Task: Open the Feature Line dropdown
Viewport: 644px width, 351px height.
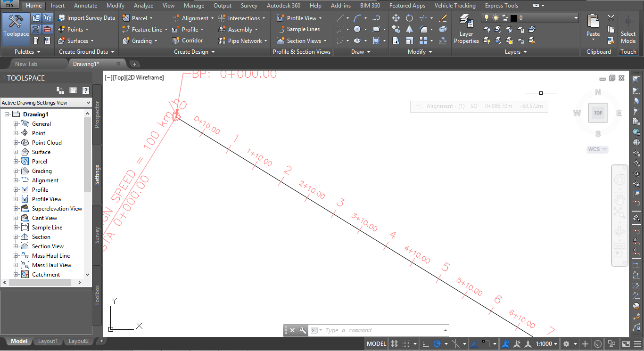Action: click(x=145, y=29)
